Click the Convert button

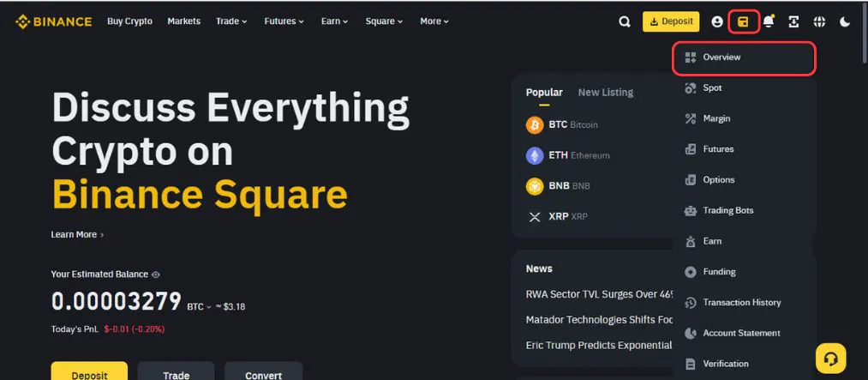(264, 371)
